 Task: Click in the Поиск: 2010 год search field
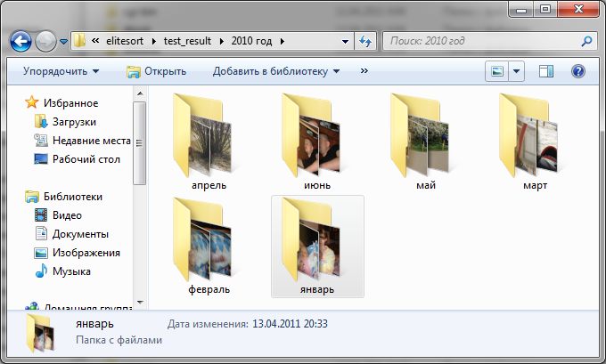481,41
